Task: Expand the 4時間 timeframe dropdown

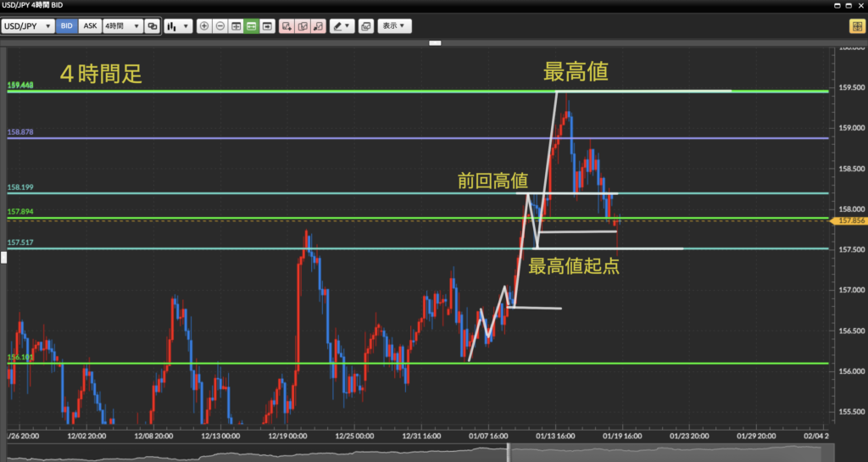Action: pos(122,26)
